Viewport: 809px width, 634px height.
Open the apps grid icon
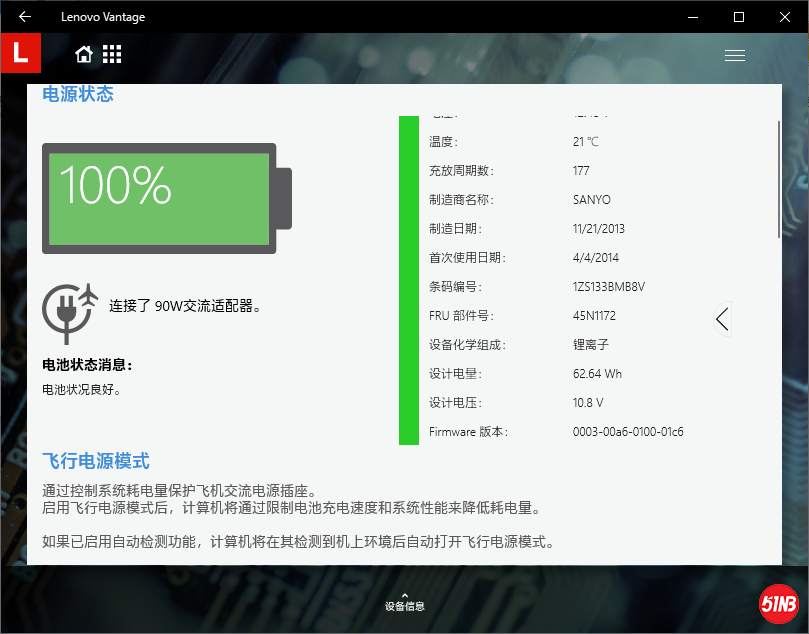[x=112, y=54]
